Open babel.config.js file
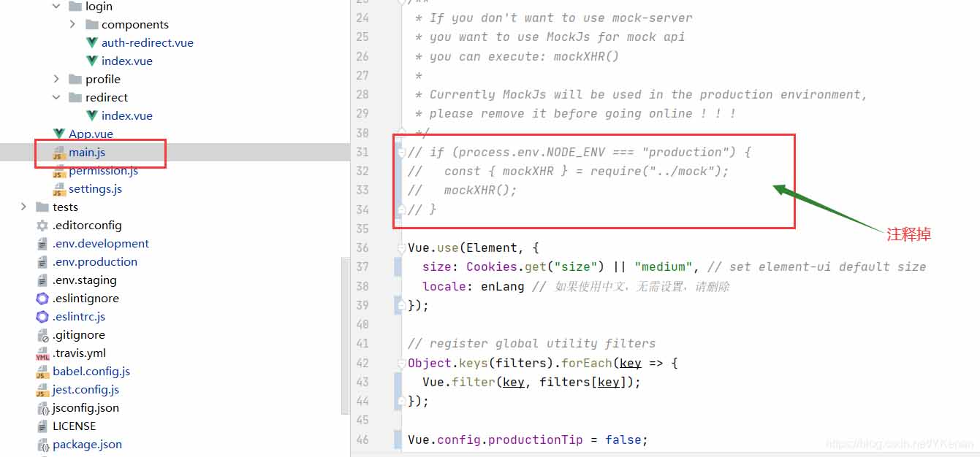 pos(91,372)
